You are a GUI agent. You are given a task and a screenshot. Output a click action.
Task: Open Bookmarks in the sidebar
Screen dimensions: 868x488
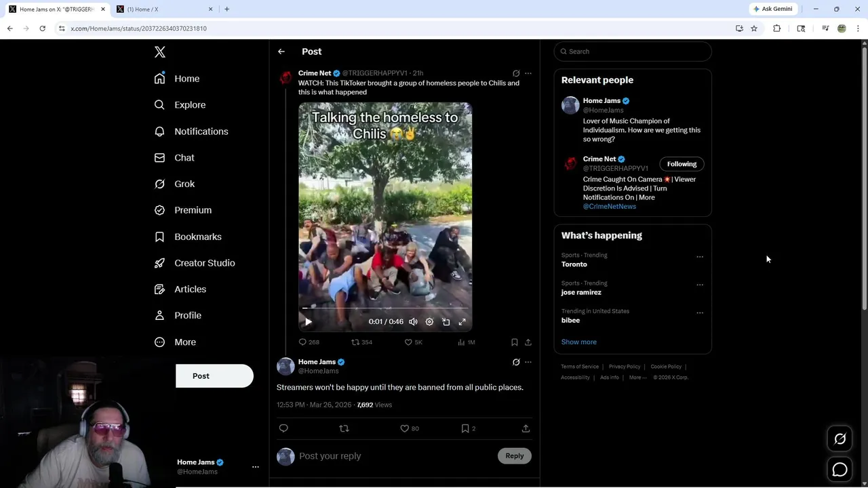point(188,237)
